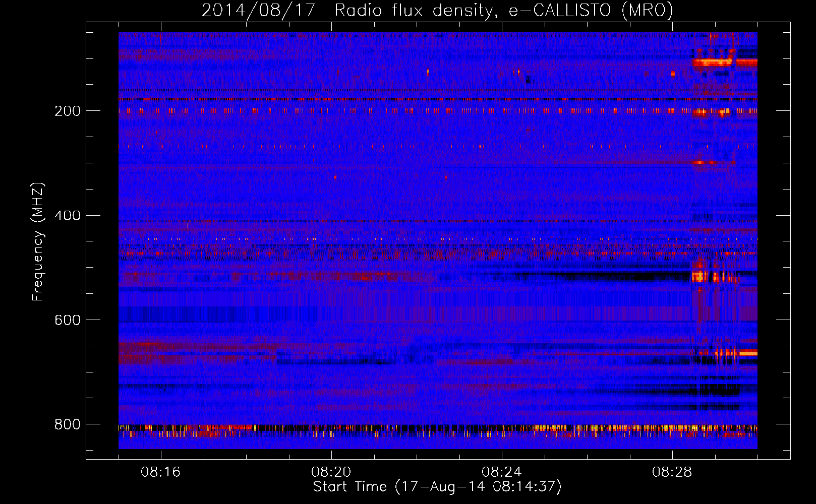Click the plot title "Radio flux density, e-CALLISTO (MRO)"
816x504 pixels.
coord(503,11)
